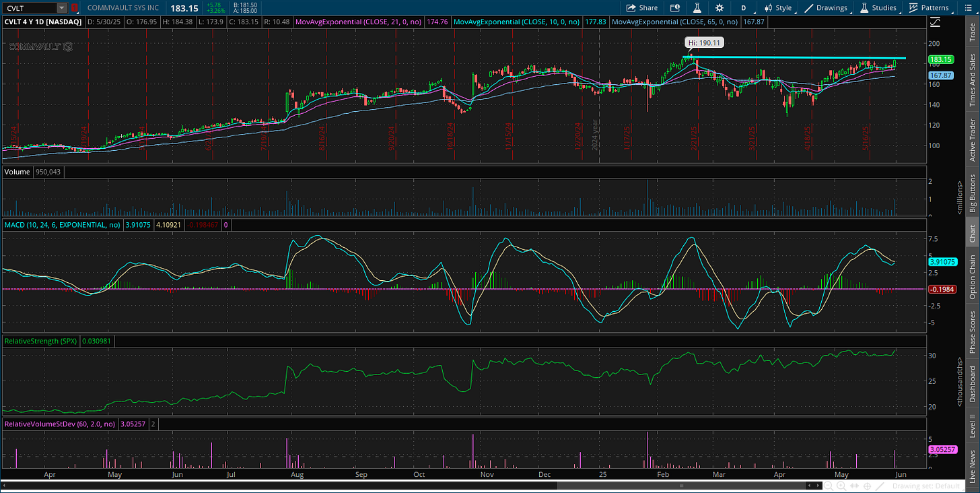Click the candlestick Style icon

tap(768, 8)
